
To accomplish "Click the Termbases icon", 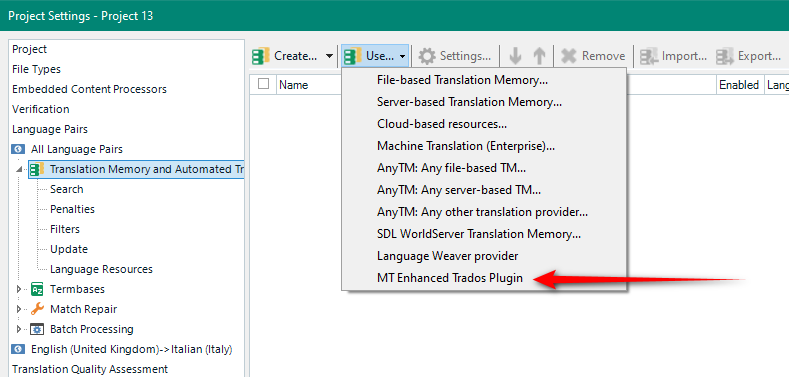I will point(37,289).
